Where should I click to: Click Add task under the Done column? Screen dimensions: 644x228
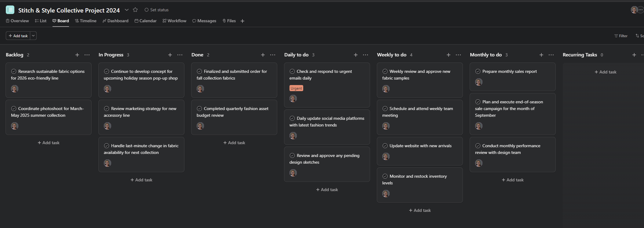coord(234,143)
